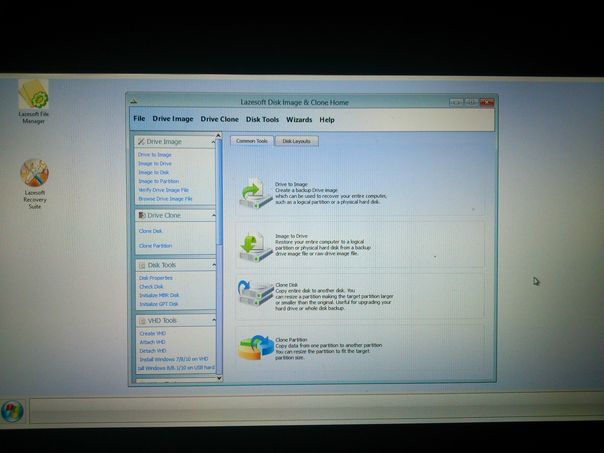
Task: Click the Drive Clone panel header icon
Action: (x=142, y=215)
